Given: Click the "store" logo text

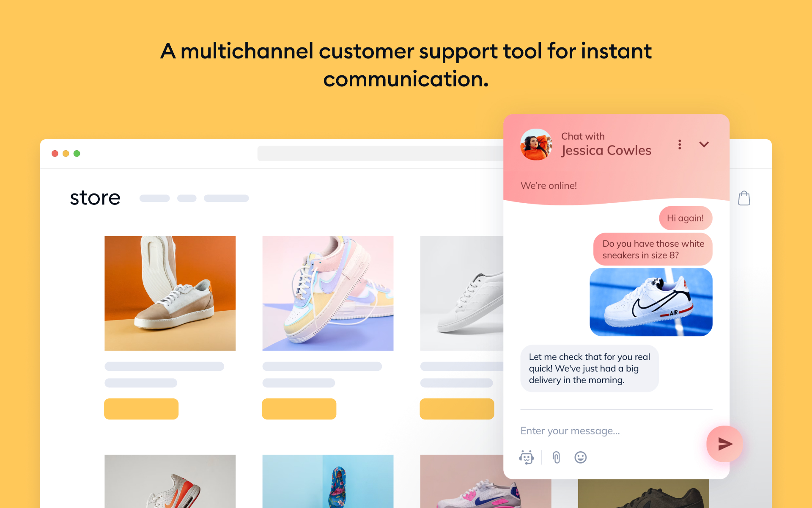Looking at the screenshot, I should coord(95,198).
